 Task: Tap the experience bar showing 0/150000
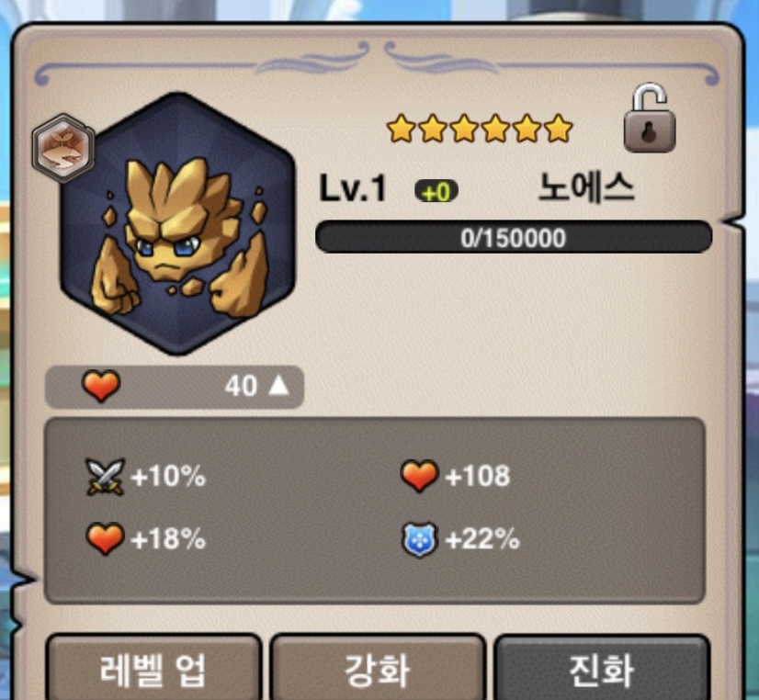(x=514, y=237)
